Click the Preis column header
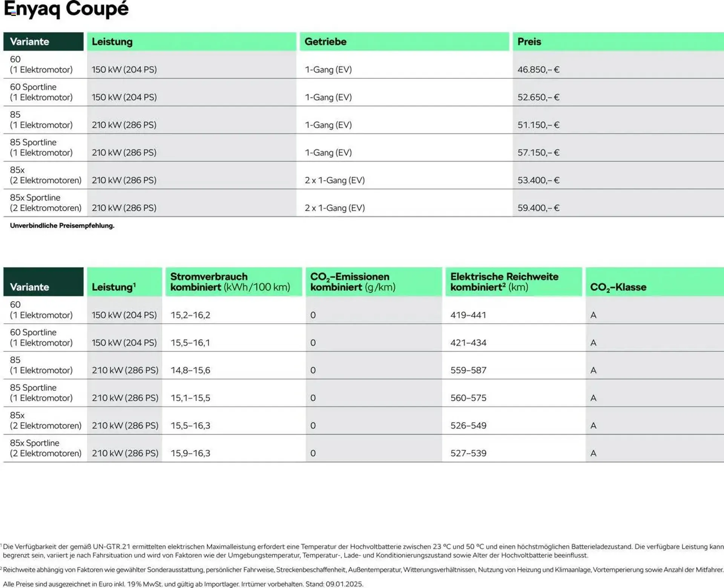Image resolution: width=724 pixels, height=588 pixels. tap(529, 41)
